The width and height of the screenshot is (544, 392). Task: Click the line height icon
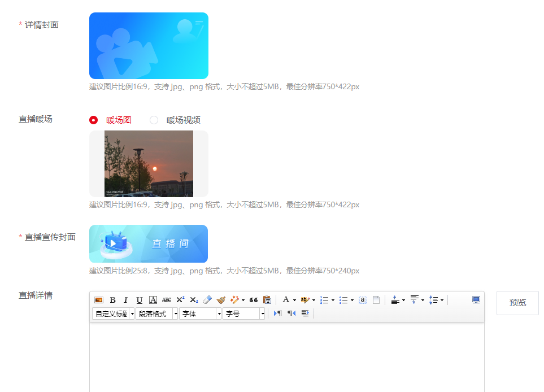coord(433,300)
